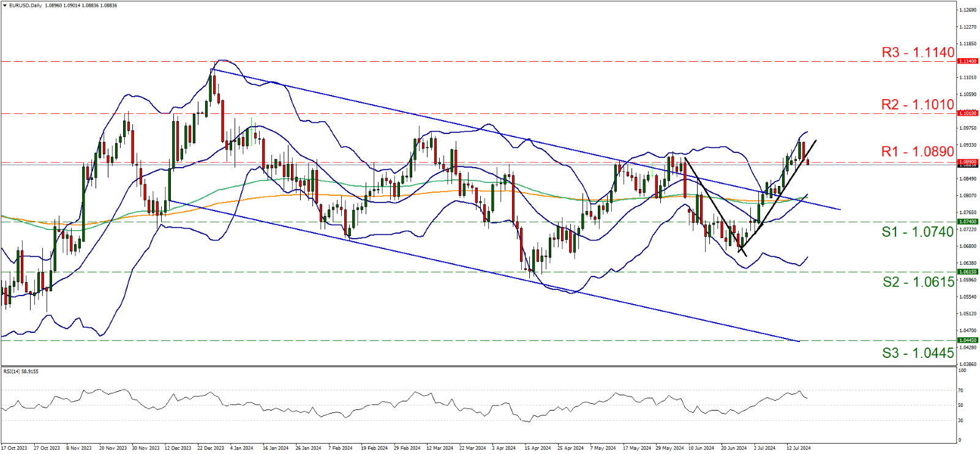
Task: Click the 1.06800 price axis value
Action: [968, 246]
